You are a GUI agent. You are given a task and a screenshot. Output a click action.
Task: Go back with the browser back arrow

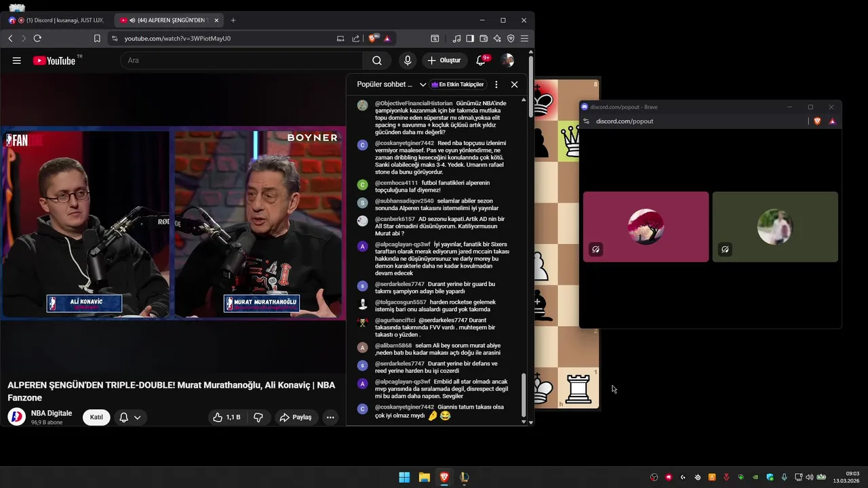point(10,39)
